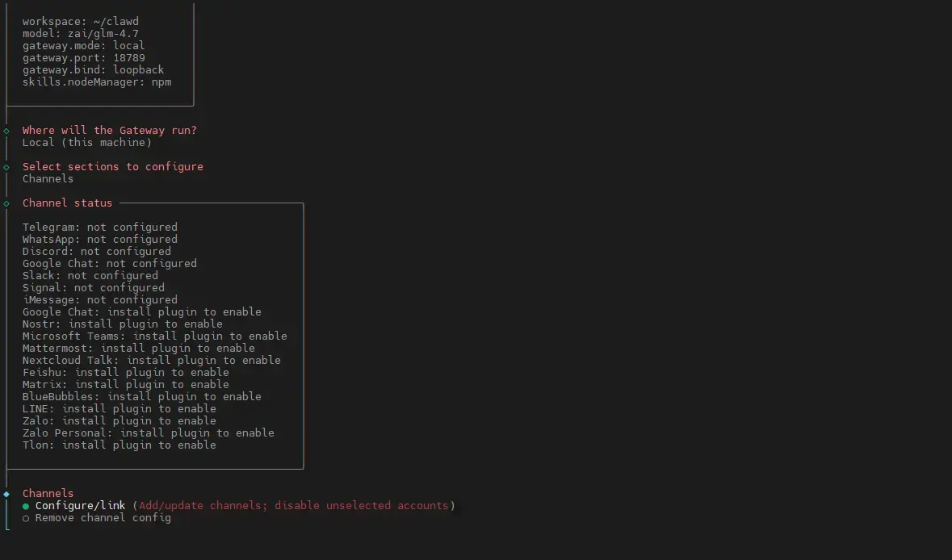Click the green filled Configure/link bullet
The height and width of the screenshot is (560, 952).
point(26,506)
